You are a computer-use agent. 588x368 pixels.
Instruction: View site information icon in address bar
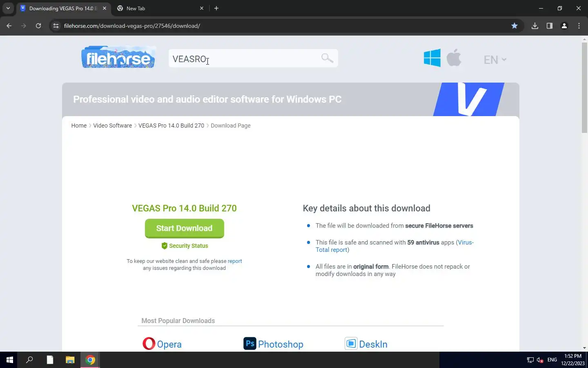[x=56, y=26]
